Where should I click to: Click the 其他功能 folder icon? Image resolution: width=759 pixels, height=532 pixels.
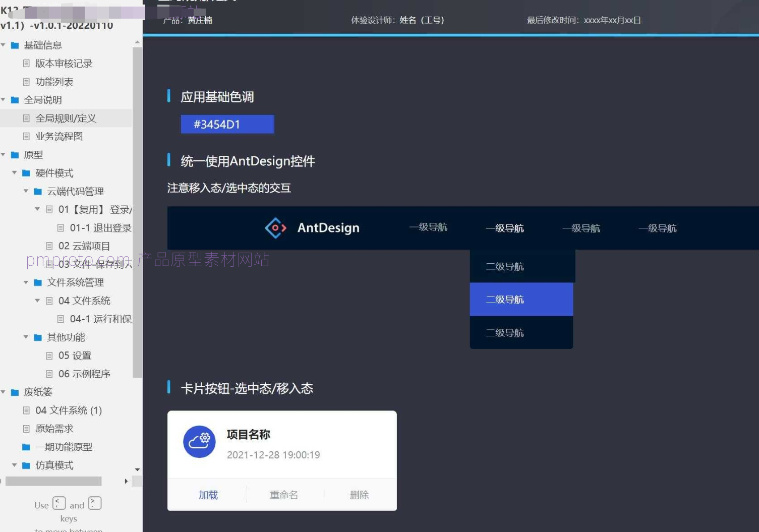38,337
